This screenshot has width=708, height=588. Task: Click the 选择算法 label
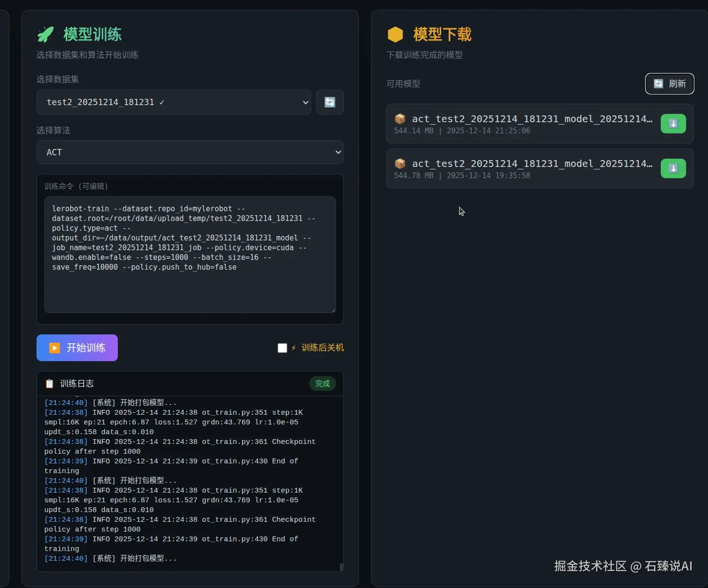53,130
